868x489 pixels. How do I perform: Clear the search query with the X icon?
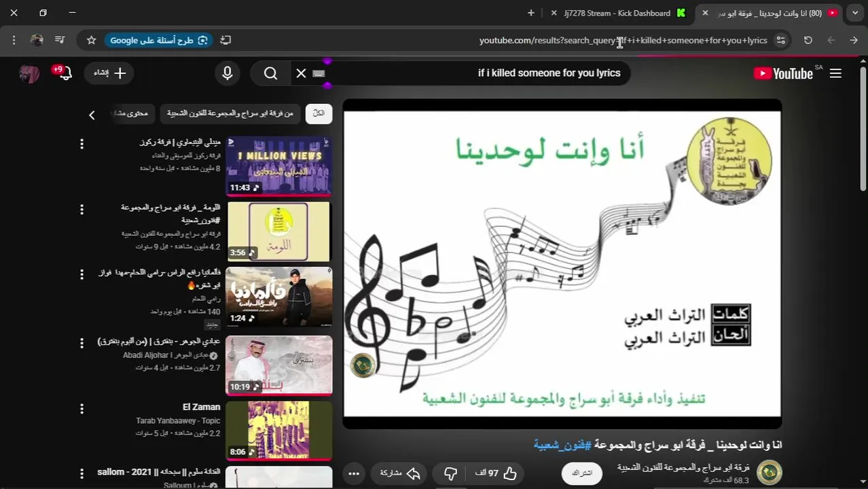tap(301, 73)
